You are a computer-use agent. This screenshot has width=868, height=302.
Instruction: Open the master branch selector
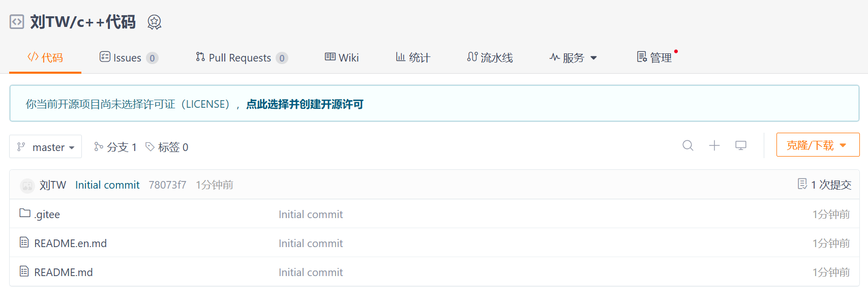tap(46, 147)
